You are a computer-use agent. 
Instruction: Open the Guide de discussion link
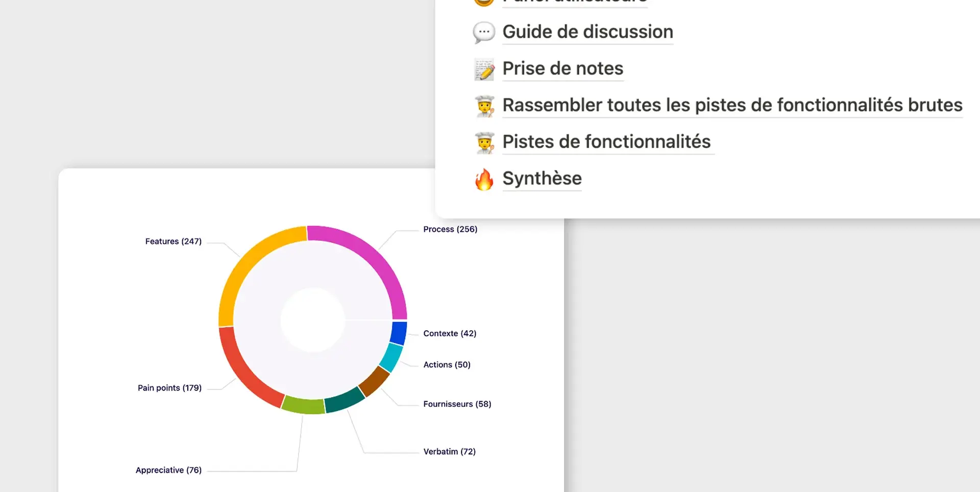coord(587,32)
